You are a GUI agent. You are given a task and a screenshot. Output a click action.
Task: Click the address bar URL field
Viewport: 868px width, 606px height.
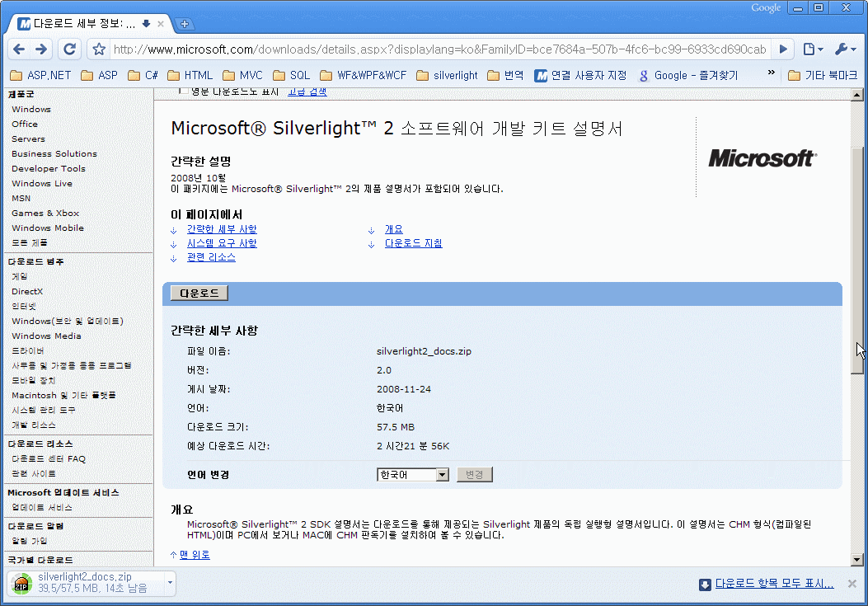point(439,49)
